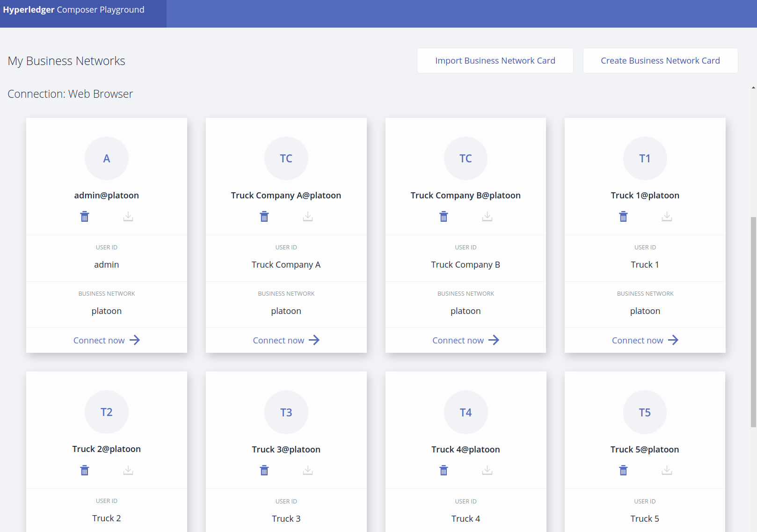Click Create Business Network Card button
Viewport: 757px width, 532px height.
pyautogui.click(x=660, y=61)
